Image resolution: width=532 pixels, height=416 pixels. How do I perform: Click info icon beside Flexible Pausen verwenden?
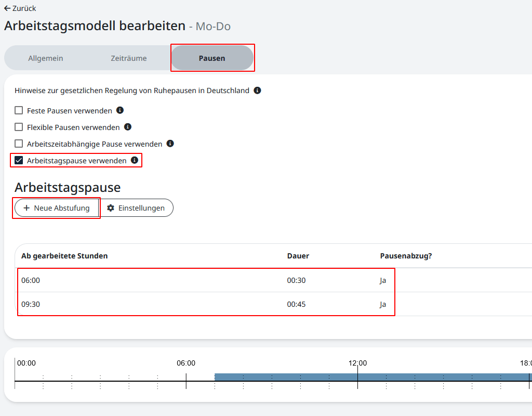128,127
